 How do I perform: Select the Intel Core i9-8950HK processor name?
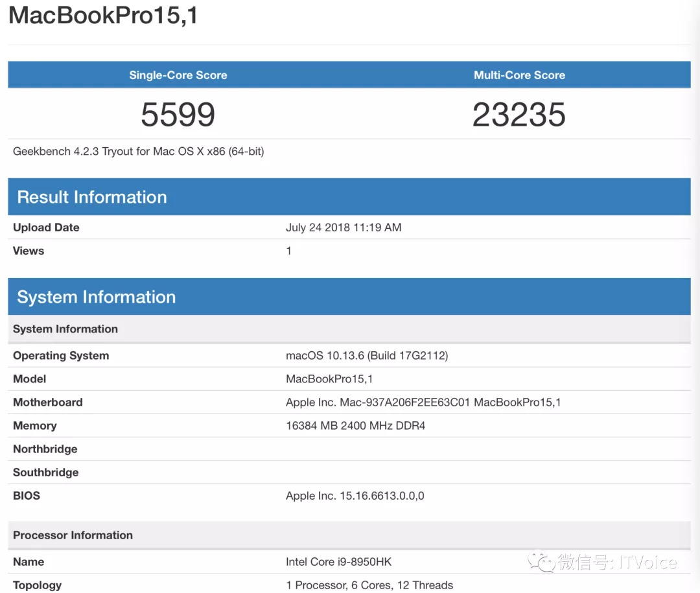click(x=339, y=561)
